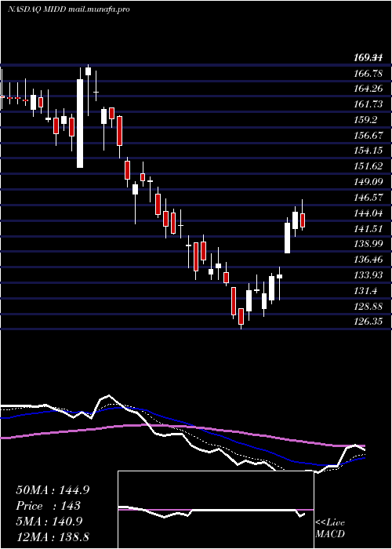Click the 12MA : 138.8 readout
The height and width of the screenshot is (549, 392).
coord(53,536)
